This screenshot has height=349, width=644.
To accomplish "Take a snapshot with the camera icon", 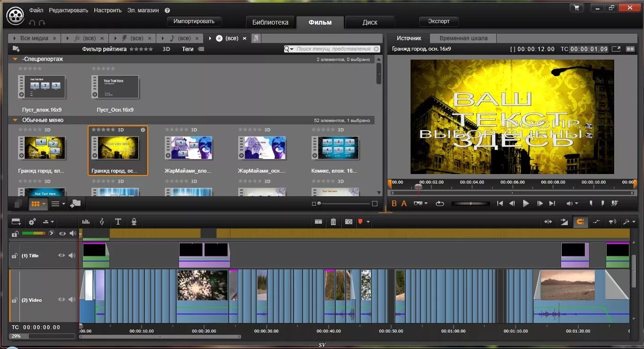I will pyautogui.click(x=349, y=221).
